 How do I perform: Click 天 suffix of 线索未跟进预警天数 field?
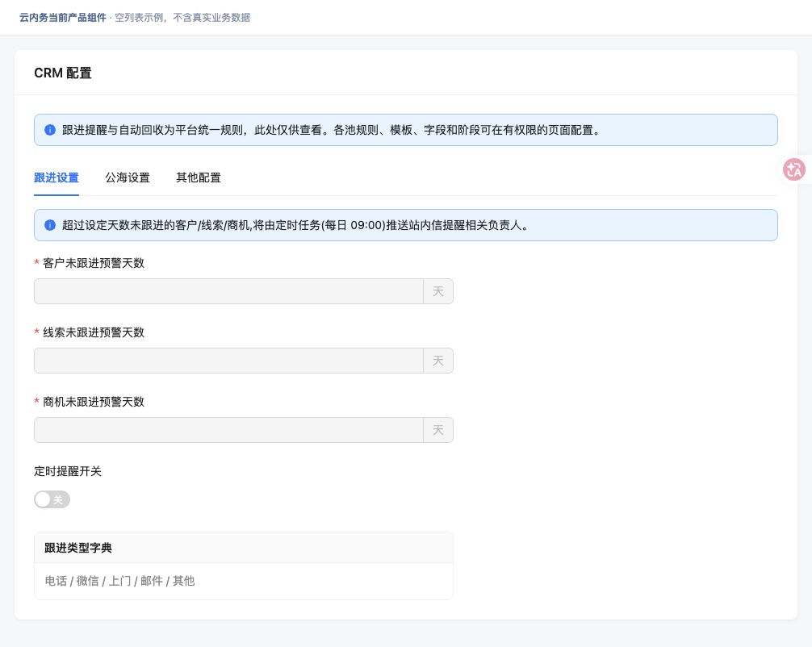(438, 361)
